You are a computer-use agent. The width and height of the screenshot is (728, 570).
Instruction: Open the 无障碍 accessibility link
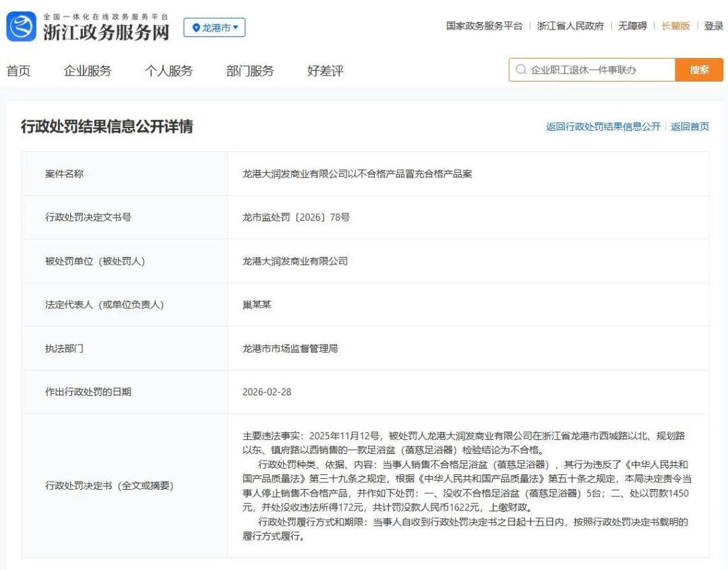(632, 26)
